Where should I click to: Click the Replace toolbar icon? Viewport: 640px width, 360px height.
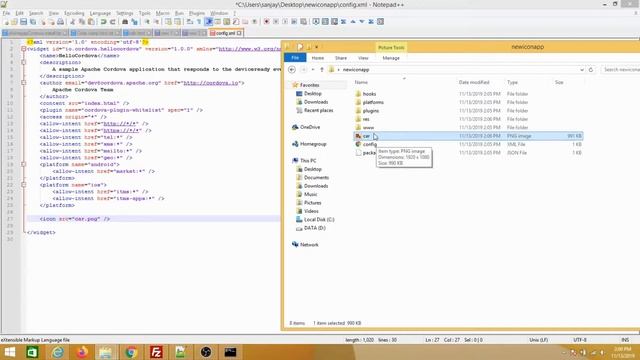coord(134,22)
